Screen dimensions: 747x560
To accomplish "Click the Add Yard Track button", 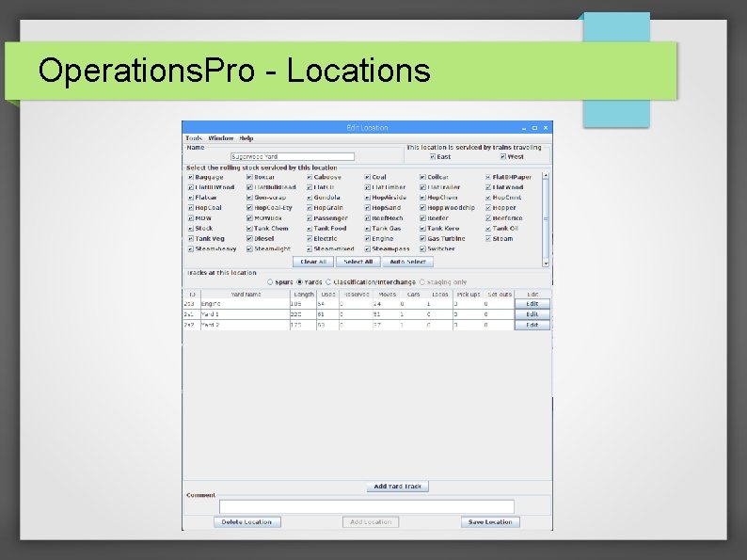I will pos(398,487).
